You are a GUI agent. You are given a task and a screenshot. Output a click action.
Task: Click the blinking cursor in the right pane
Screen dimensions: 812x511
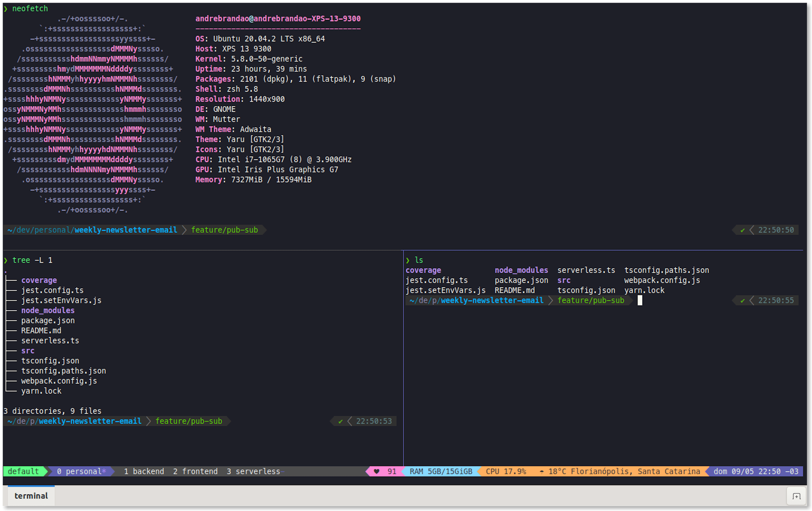[x=640, y=300]
